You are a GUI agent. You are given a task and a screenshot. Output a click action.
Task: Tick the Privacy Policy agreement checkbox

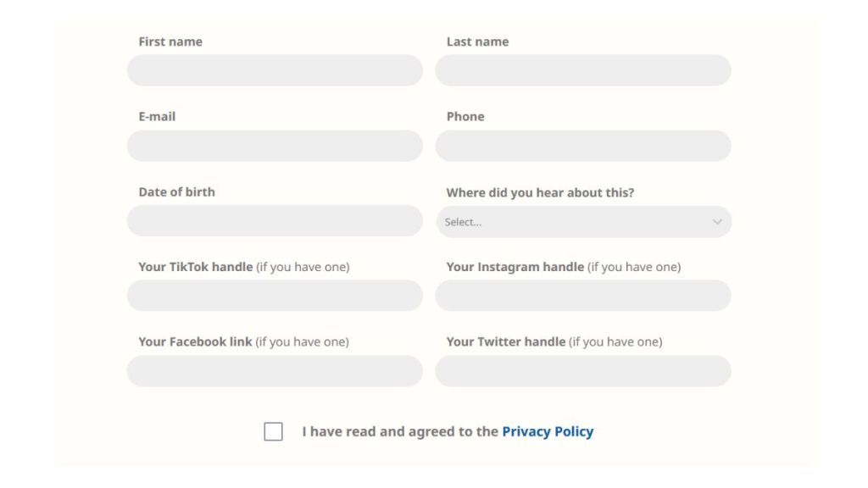point(273,432)
